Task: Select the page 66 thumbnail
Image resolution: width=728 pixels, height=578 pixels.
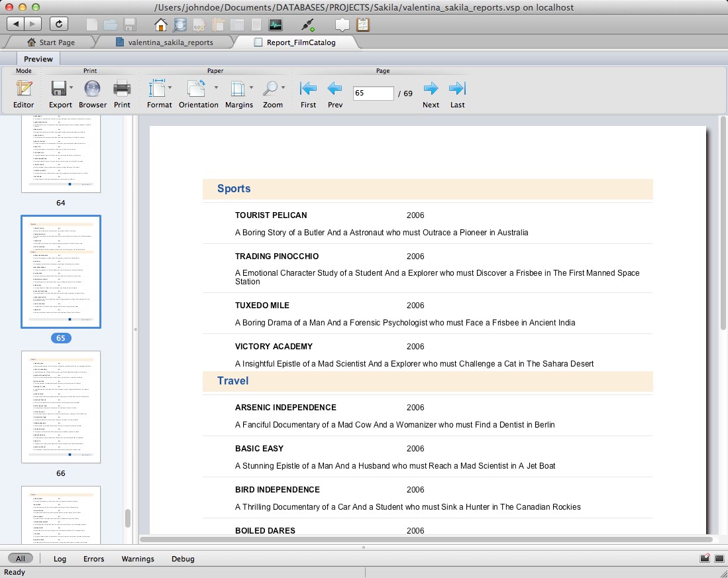Action: click(x=61, y=406)
